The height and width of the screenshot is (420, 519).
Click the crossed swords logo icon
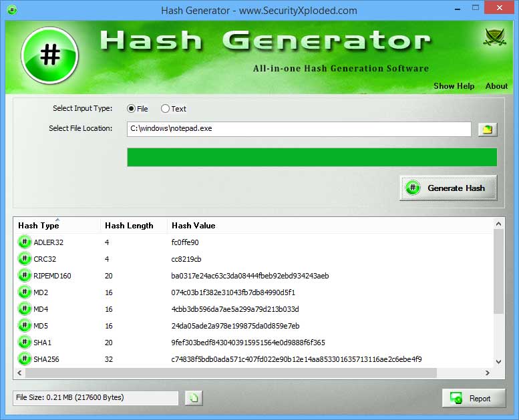click(x=494, y=37)
